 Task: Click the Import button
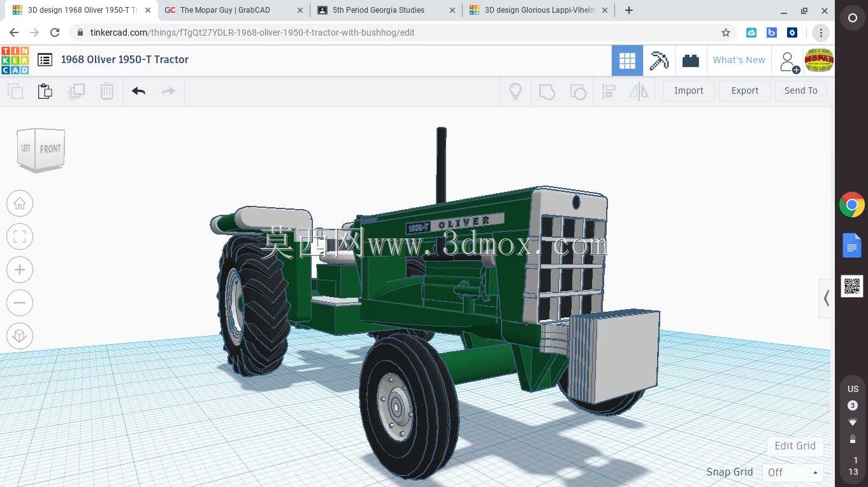689,91
